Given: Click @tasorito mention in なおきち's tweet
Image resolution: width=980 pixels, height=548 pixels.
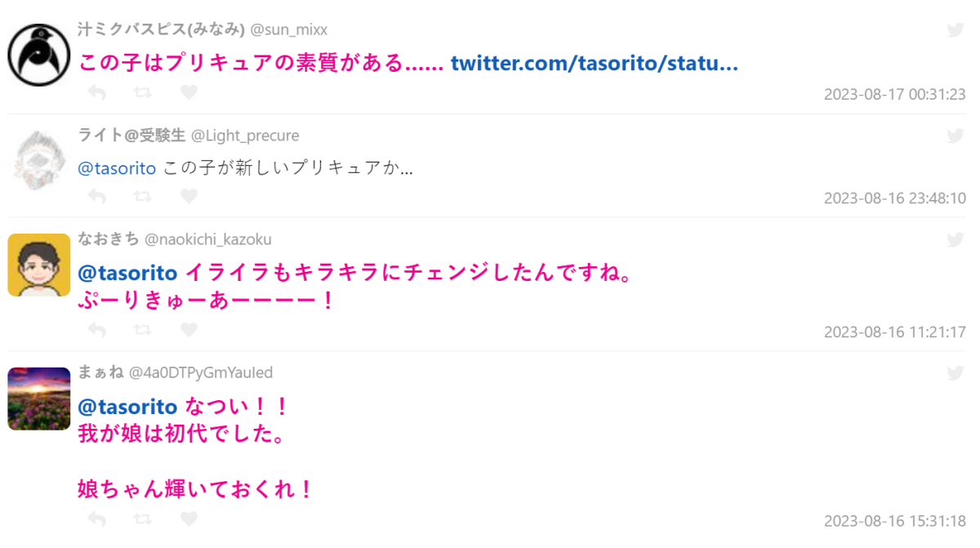Looking at the screenshot, I should coord(127,273).
